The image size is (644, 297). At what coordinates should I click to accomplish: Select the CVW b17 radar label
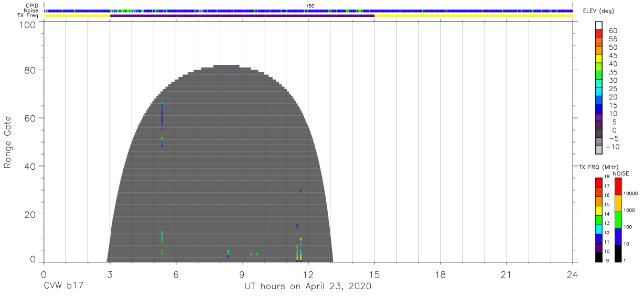(x=63, y=286)
